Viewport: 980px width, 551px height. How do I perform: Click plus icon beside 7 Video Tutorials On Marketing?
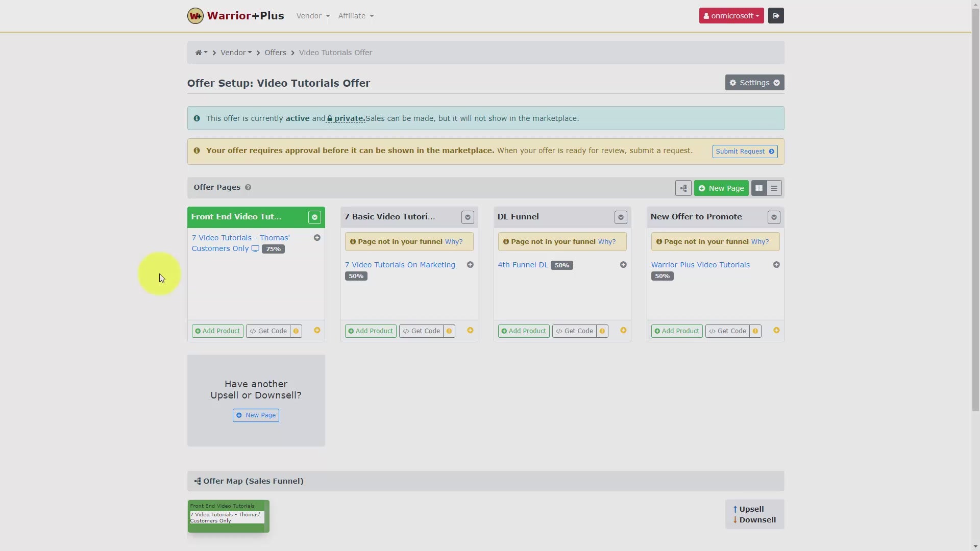(x=470, y=265)
